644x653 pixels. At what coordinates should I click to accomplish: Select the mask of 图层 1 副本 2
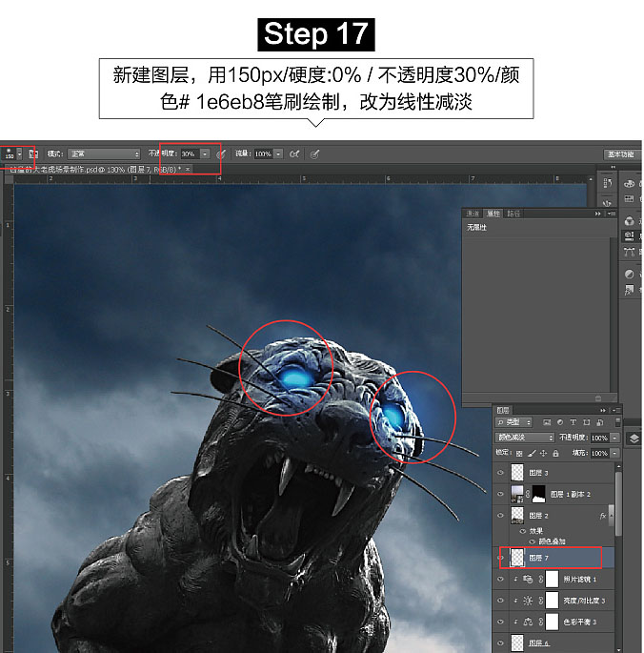coord(538,494)
